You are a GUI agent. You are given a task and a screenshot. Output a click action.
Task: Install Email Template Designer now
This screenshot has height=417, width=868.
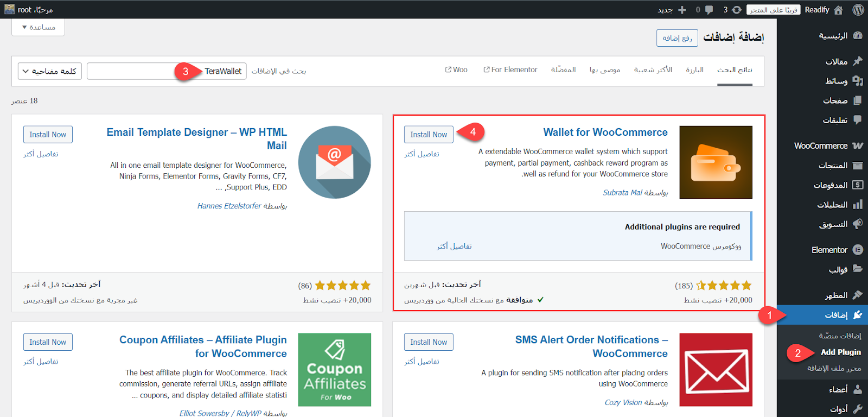[48, 135]
